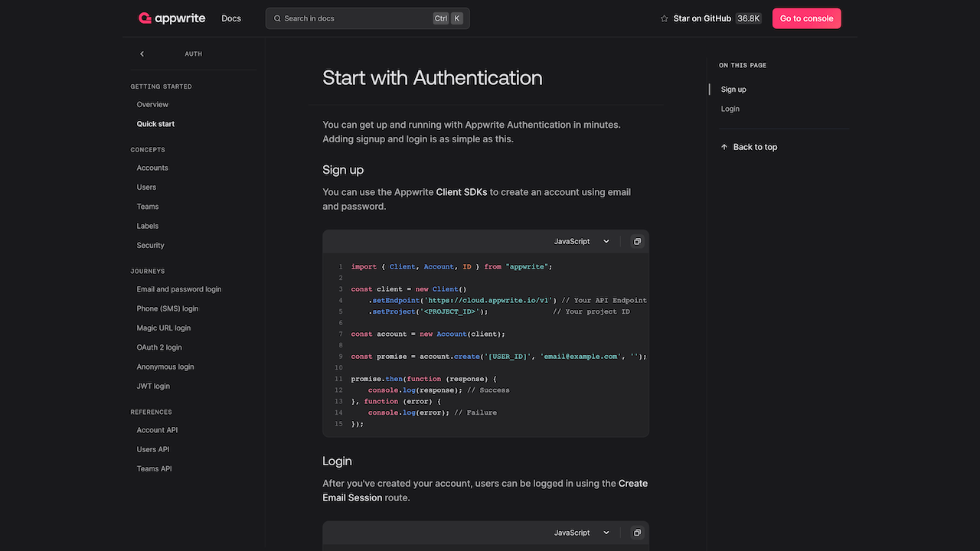The image size is (980, 551).
Task: Open the Overview page
Action: click(152, 105)
